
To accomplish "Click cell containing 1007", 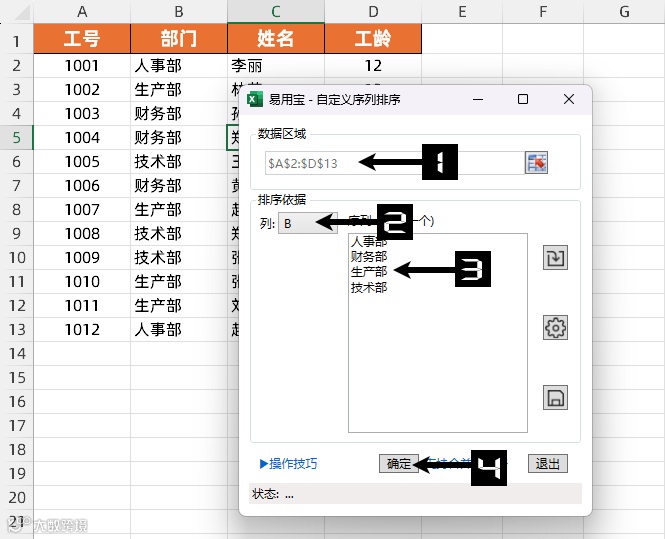I will coord(82,209).
